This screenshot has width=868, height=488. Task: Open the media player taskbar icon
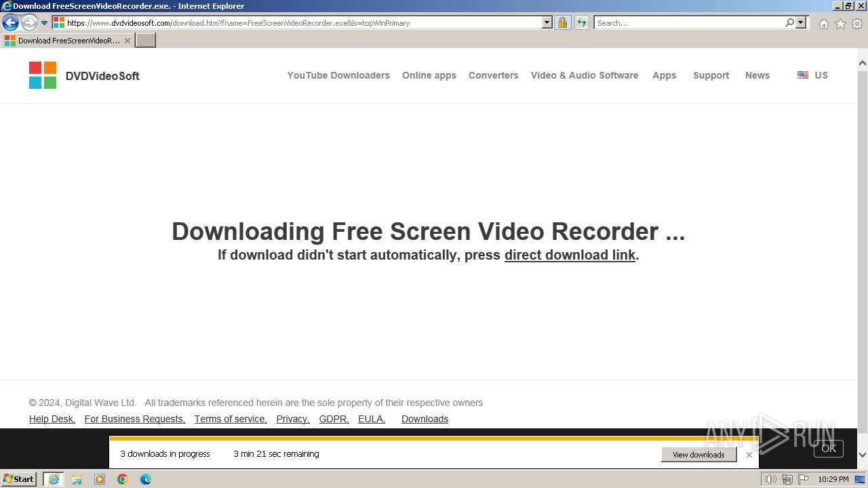pos(100,479)
